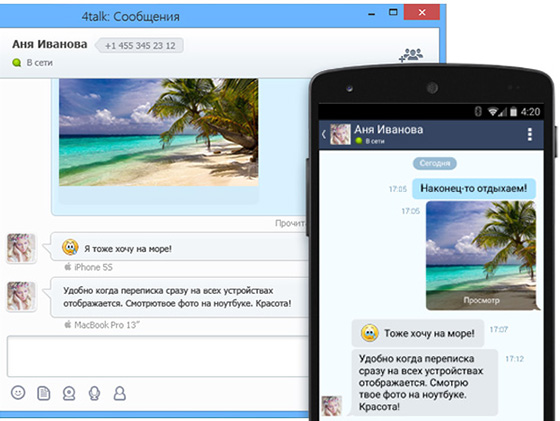
Task: Open the three-dot menu on phone
Action: pos(530,134)
